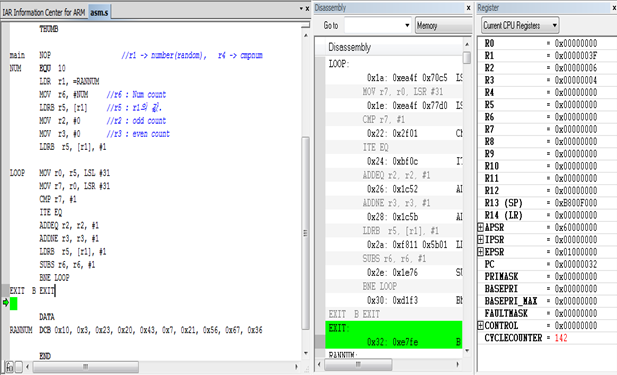Open the Memory zone selector in Disassembly
This screenshot has width=617, height=375.
(443, 26)
